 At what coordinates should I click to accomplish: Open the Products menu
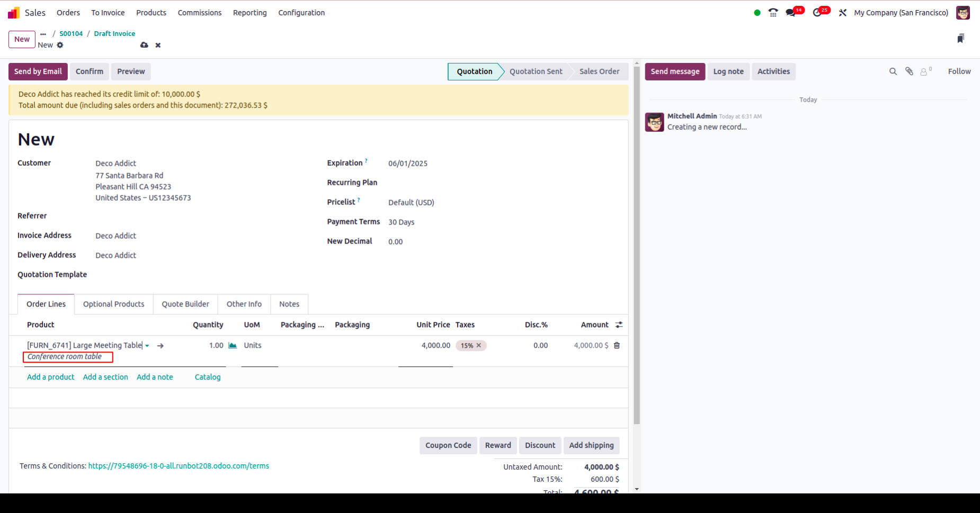pos(152,13)
